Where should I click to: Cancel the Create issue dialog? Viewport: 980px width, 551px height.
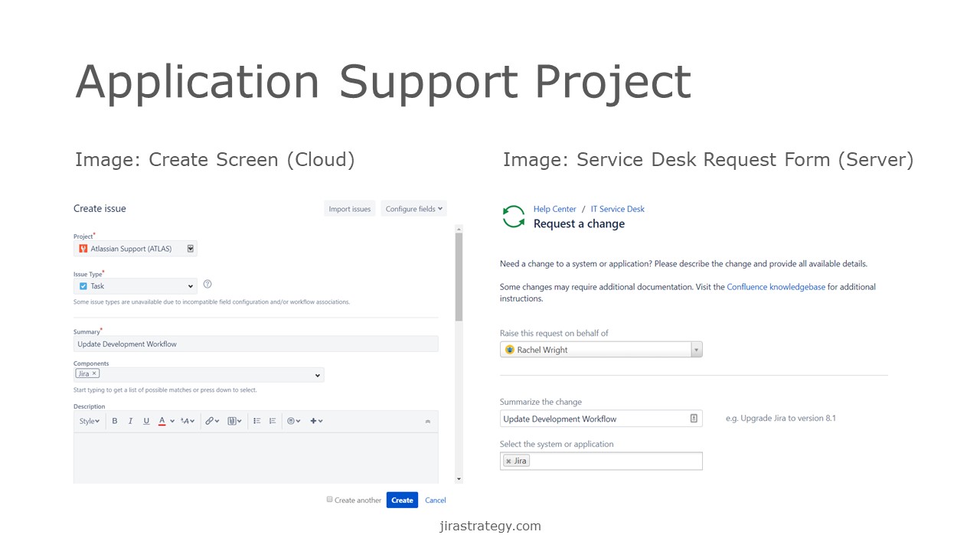pos(436,500)
